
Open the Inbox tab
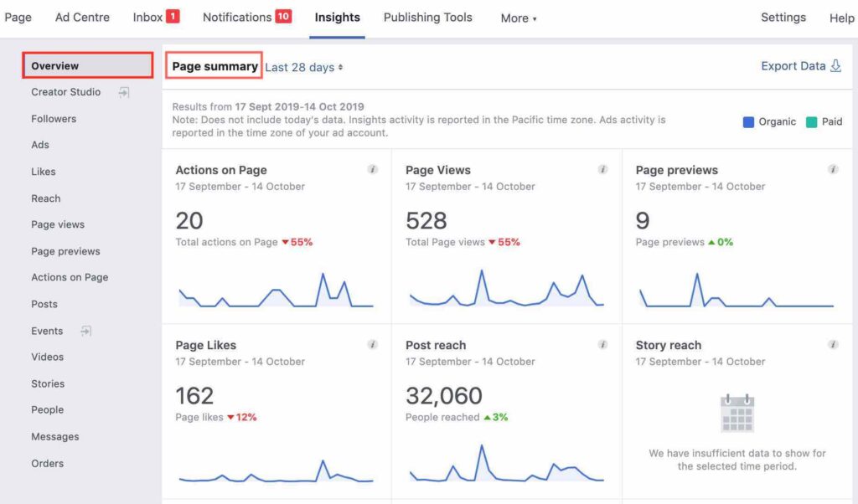tap(147, 18)
